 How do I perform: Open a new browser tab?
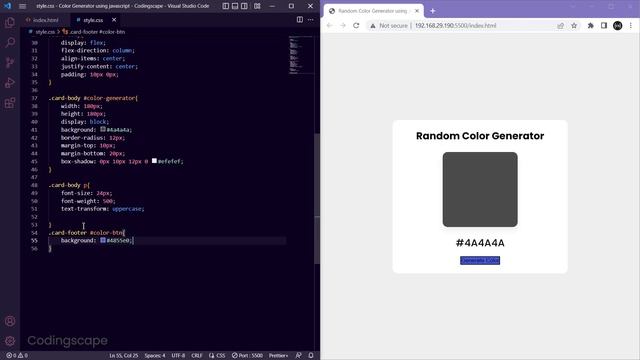click(x=433, y=11)
